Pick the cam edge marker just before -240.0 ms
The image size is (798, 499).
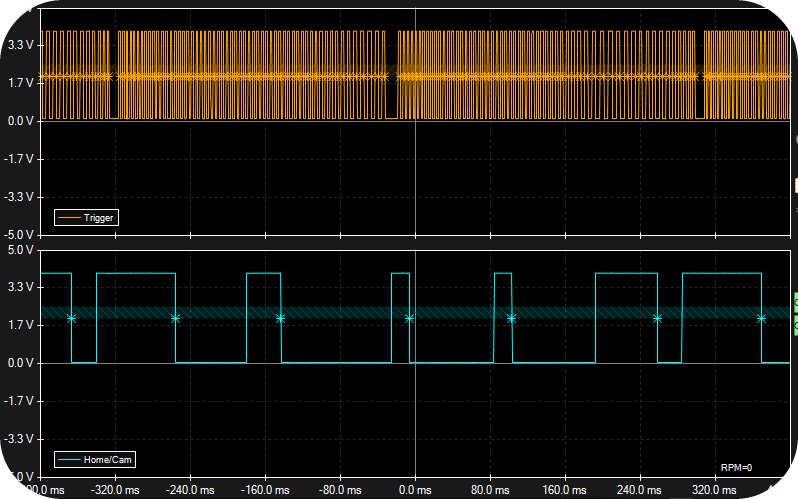click(176, 319)
